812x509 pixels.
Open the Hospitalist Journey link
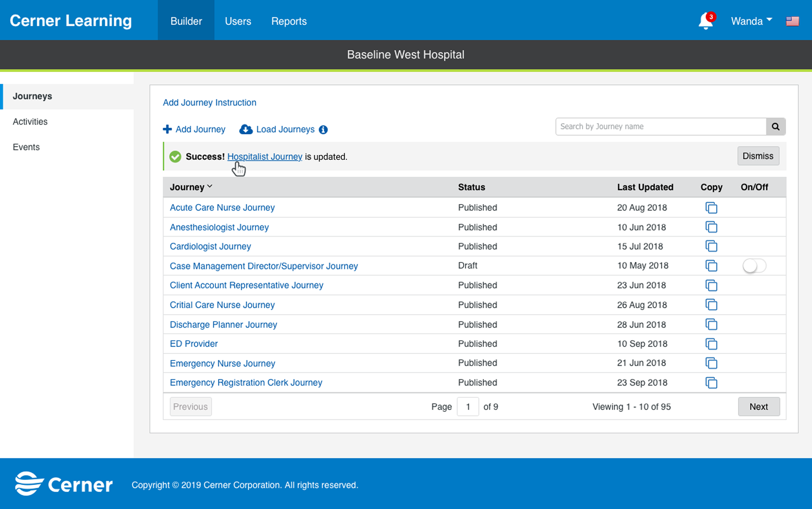click(x=265, y=156)
